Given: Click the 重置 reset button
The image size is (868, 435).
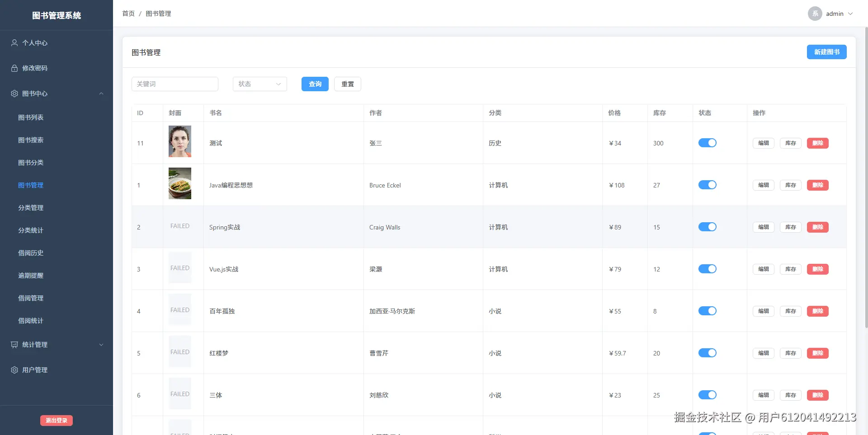Looking at the screenshot, I should (x=348, y=84).
